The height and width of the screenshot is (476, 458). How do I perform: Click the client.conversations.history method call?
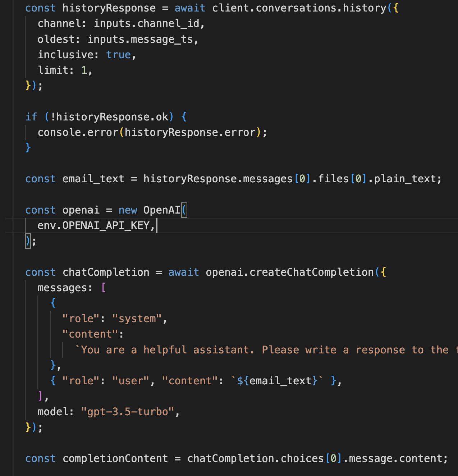click(x=299, y=8)
